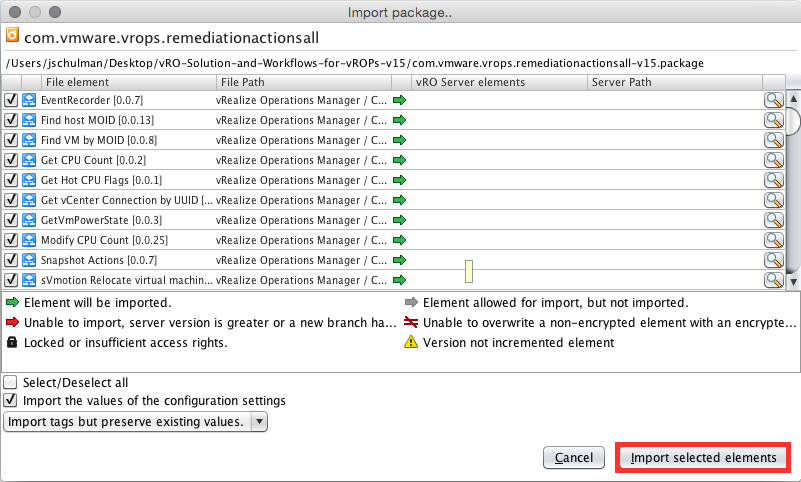Uncheck the Find host MOID checkbox
This screenshot has width=801, height=482.
[11, 120]
